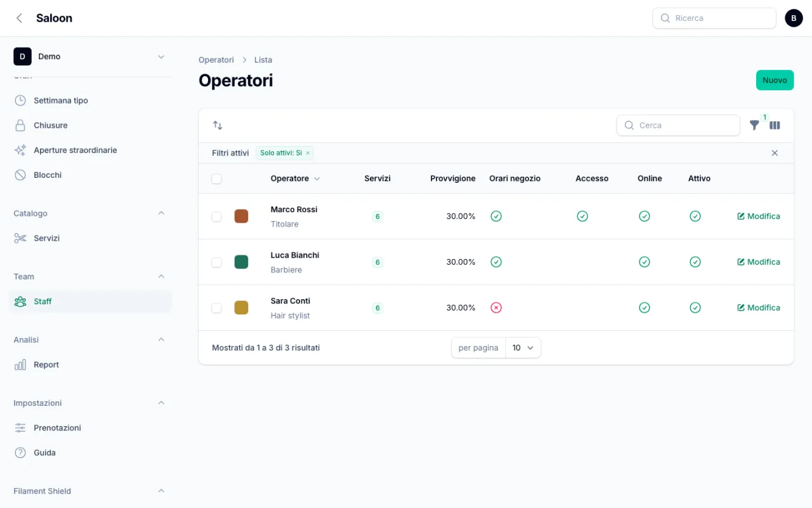Click the Blocchi prohibition icon

tap(20, 175)
